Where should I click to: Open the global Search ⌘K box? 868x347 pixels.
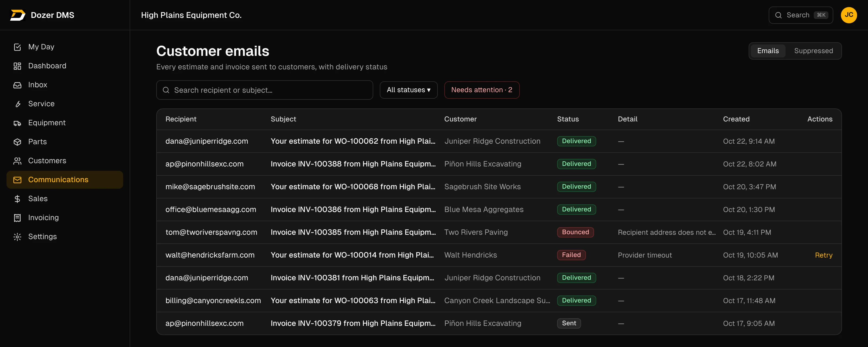[801, 15]
